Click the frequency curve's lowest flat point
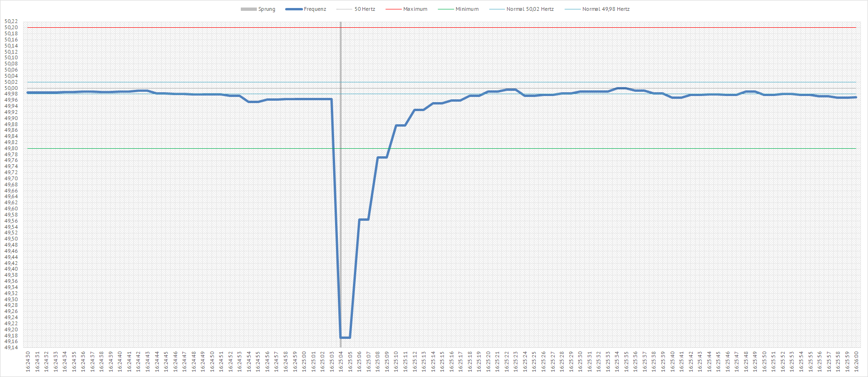Image resolution: width=868 pixels, height=377 pixels. point(345,337)
